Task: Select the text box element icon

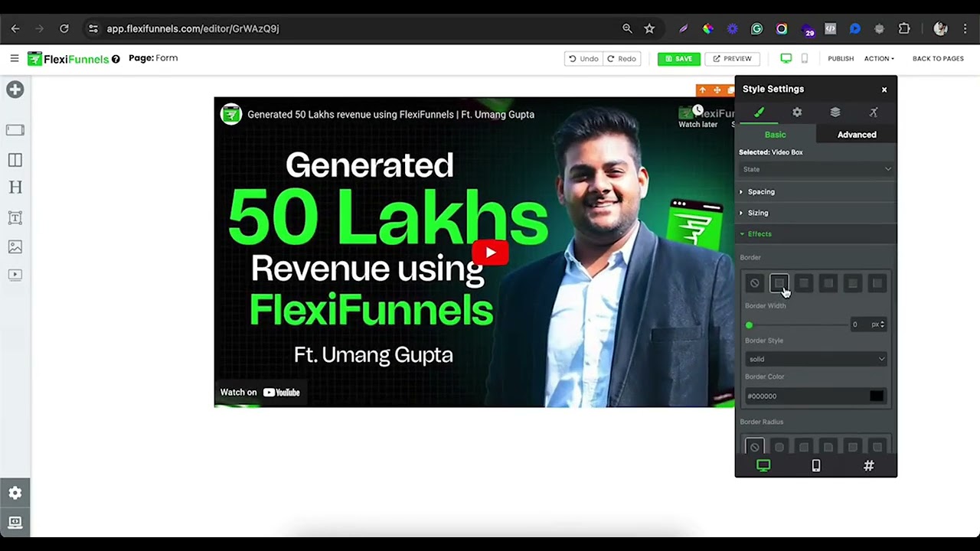Action: tap(15, 218)
